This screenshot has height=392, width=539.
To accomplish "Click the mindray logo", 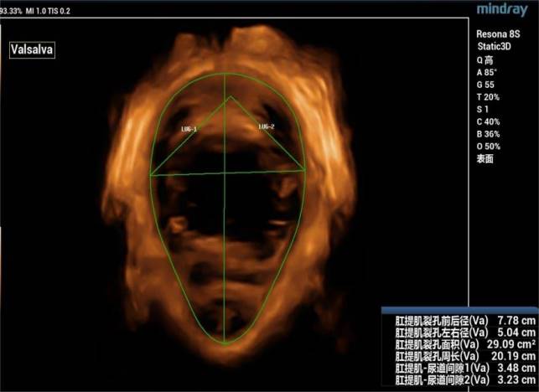I will pos(503,10).
